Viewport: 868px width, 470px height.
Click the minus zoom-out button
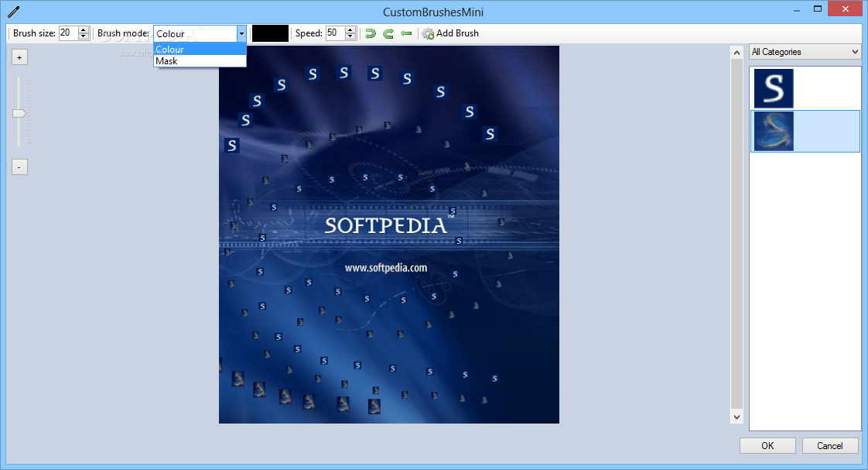[x=19, y=166]
